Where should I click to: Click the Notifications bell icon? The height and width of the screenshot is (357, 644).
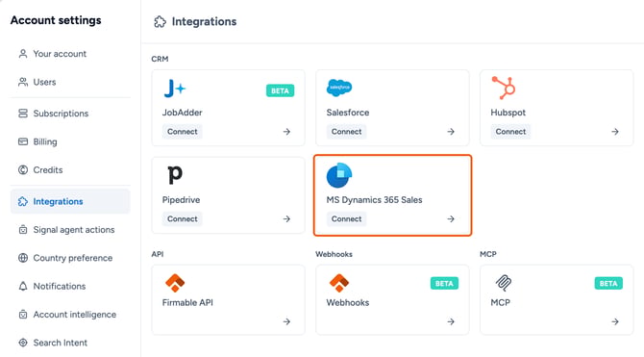[23, 286]
